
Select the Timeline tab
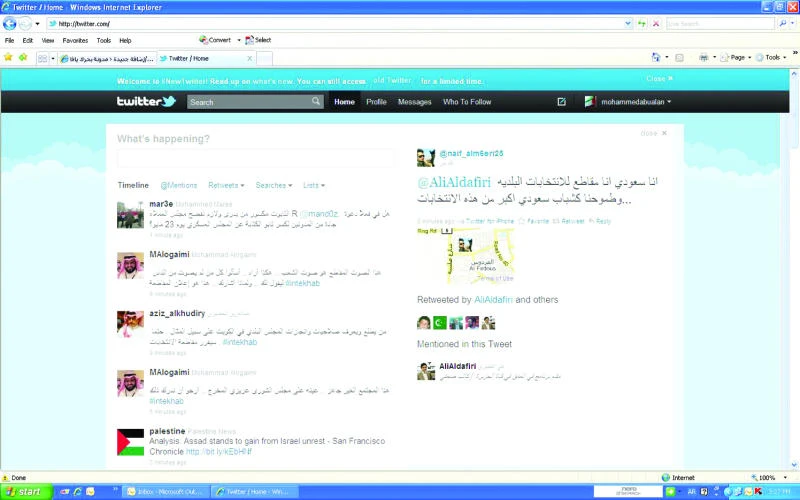pos(133,185)
